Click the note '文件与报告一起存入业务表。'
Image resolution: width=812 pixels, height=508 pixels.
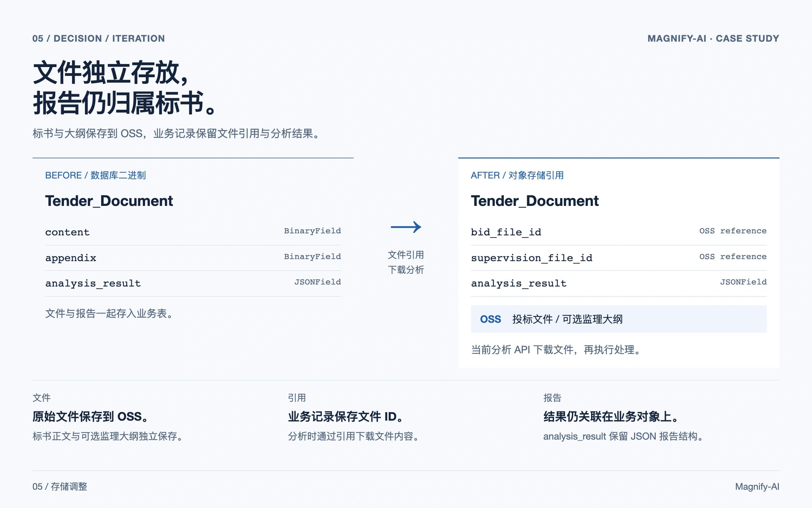tap(109, 314)
